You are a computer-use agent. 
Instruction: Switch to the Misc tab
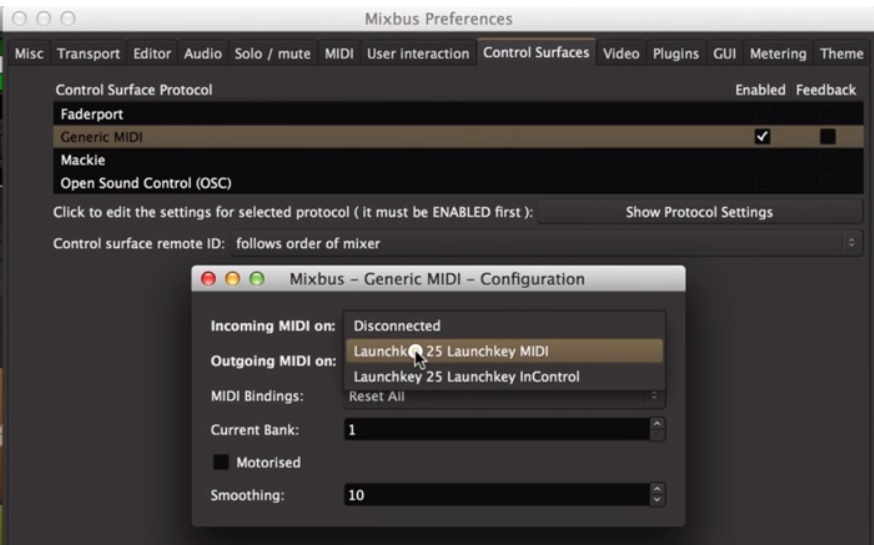coord(29,53)
